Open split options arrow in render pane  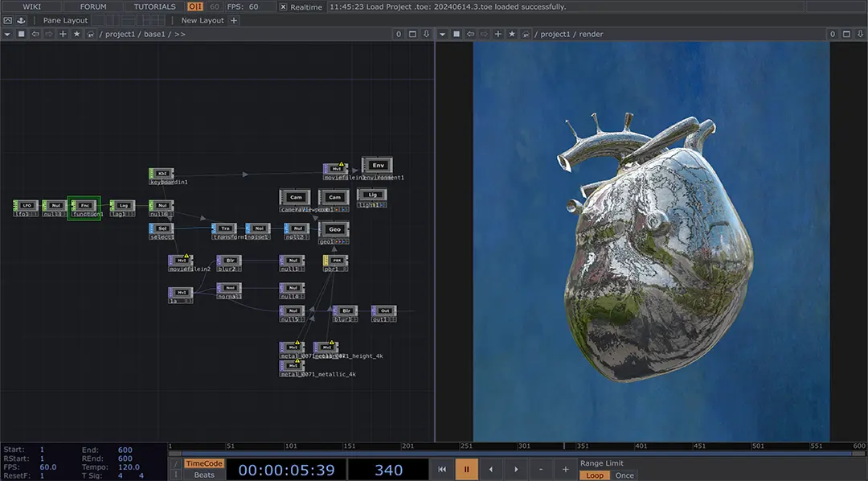(860, 34)
